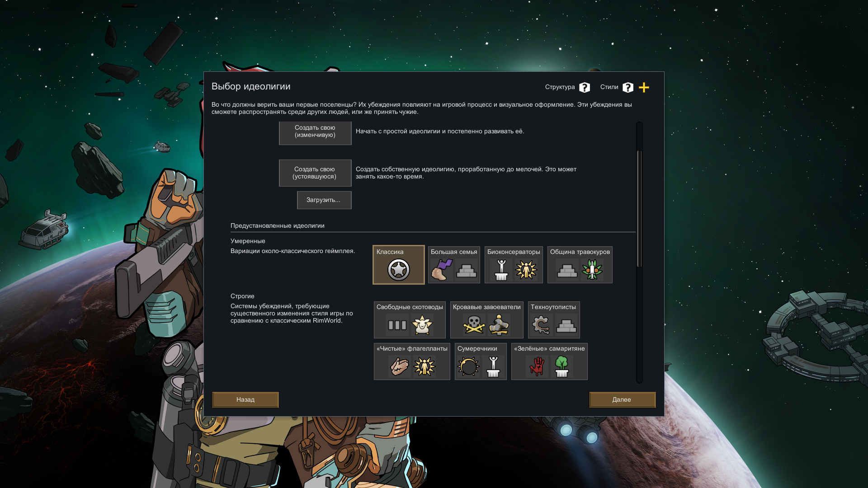Select the Классика star emblem icon

click(399, 270)
